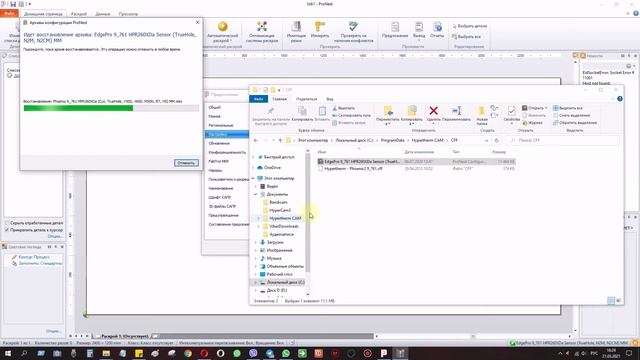
Task: Click Copy path in Explorer ribbon
Action: (x=351, y=116)
